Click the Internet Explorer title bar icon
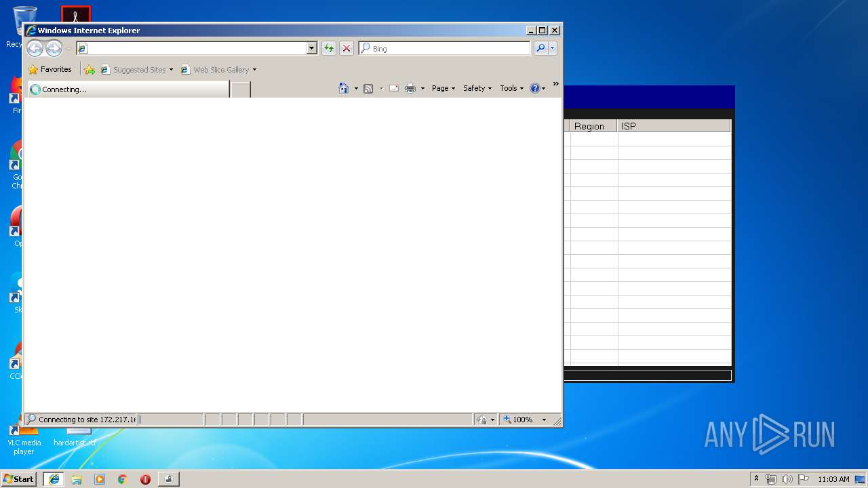Image resolution: width=868 pixels, height=488 pixels. 31,30
